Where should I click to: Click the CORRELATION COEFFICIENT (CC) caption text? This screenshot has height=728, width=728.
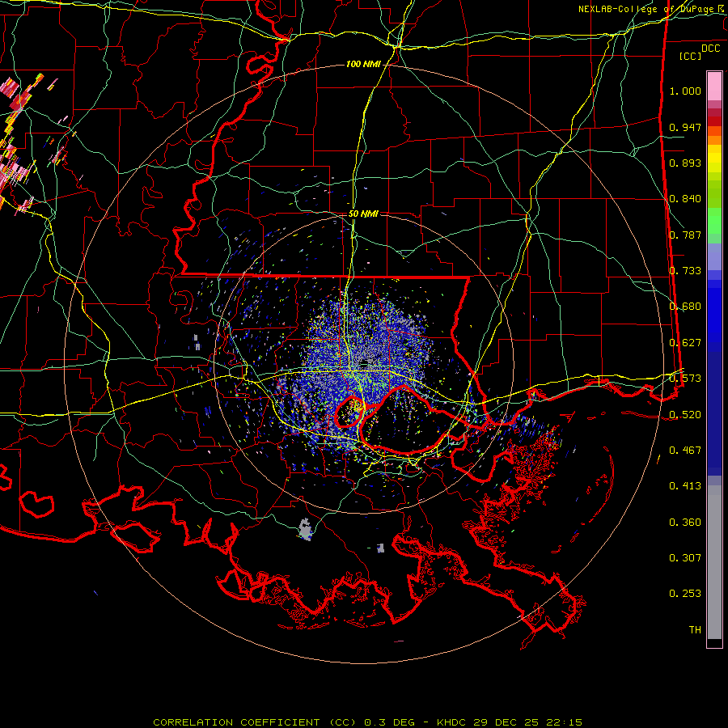[255, 722]
